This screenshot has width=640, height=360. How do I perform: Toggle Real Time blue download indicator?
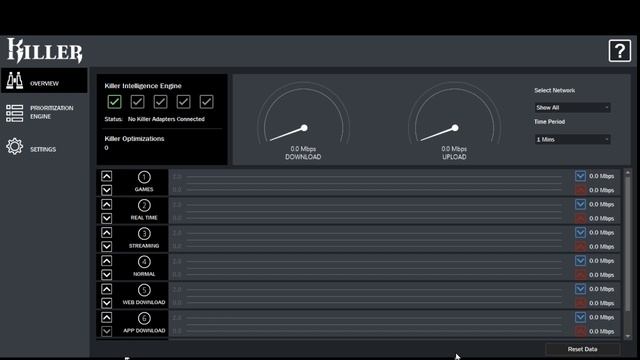(x=580, y=204)
